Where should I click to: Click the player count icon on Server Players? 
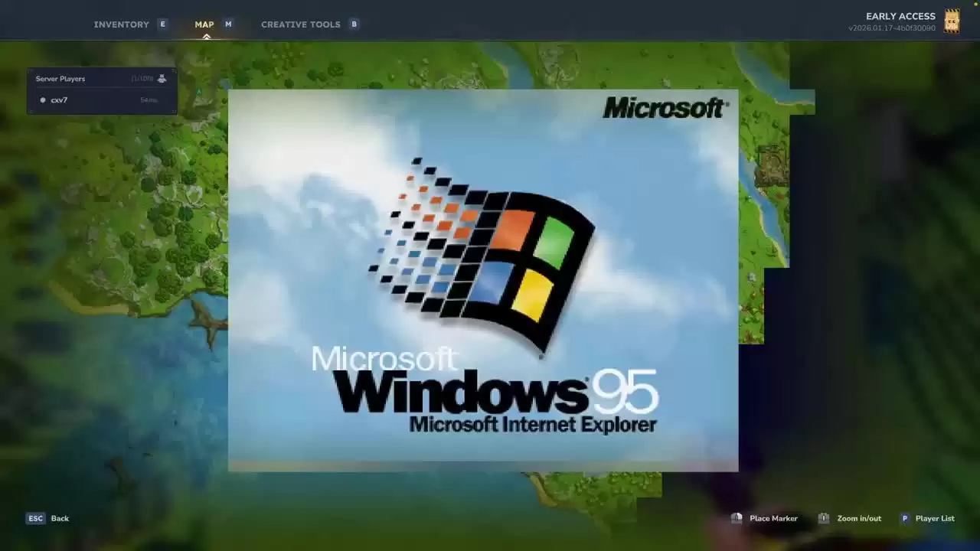162,78
